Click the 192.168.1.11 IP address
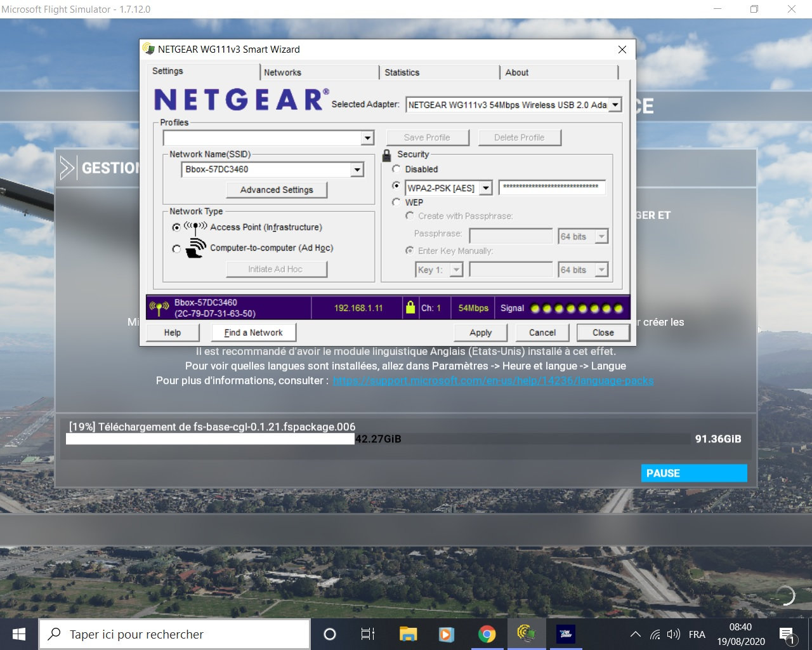Screen dimensions: 812x650 (358, 308)
